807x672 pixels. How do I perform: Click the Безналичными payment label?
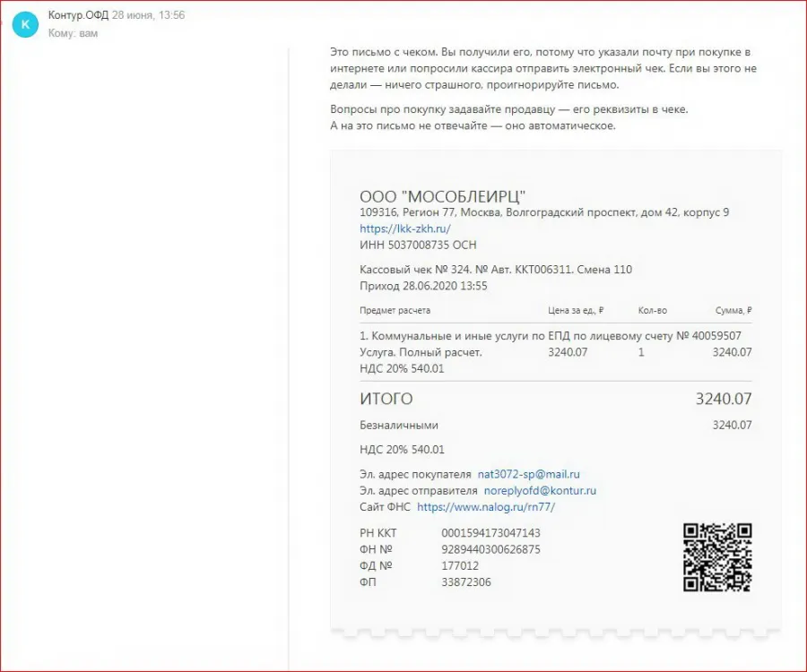[x=399, y=426]
